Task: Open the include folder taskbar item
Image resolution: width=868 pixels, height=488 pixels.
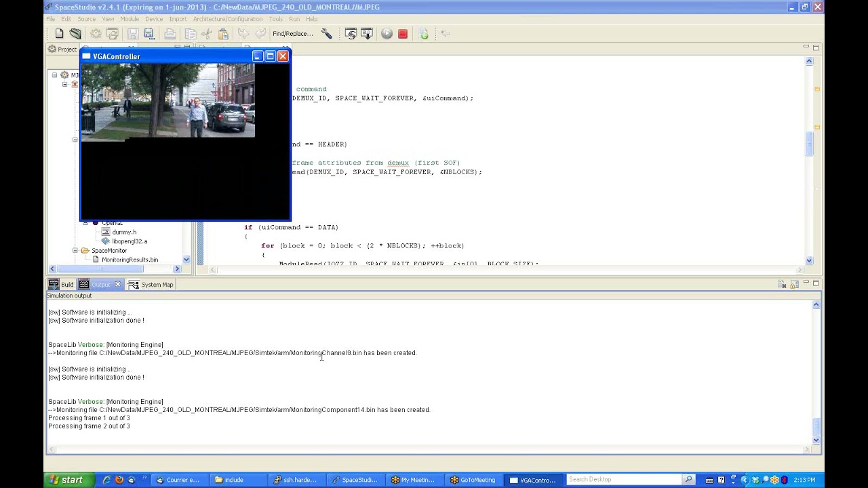Action: pyautogui.click(x=236, y=480)
